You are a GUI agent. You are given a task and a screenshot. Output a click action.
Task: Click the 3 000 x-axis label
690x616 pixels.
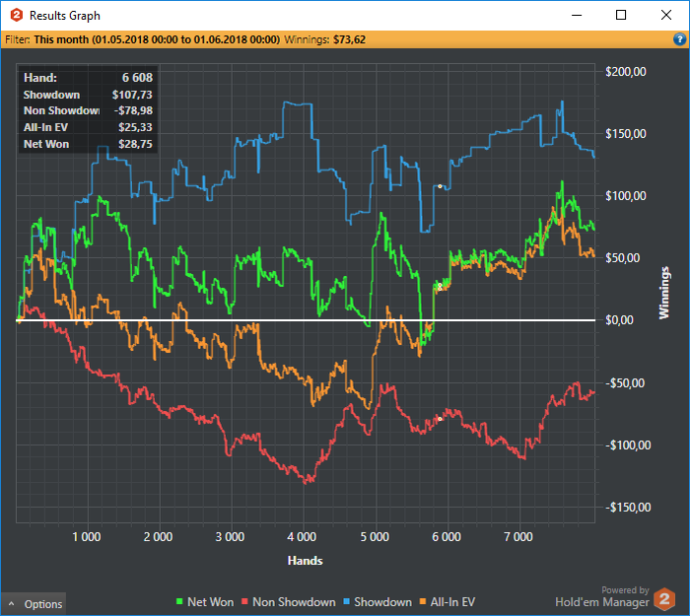(230, 537)
